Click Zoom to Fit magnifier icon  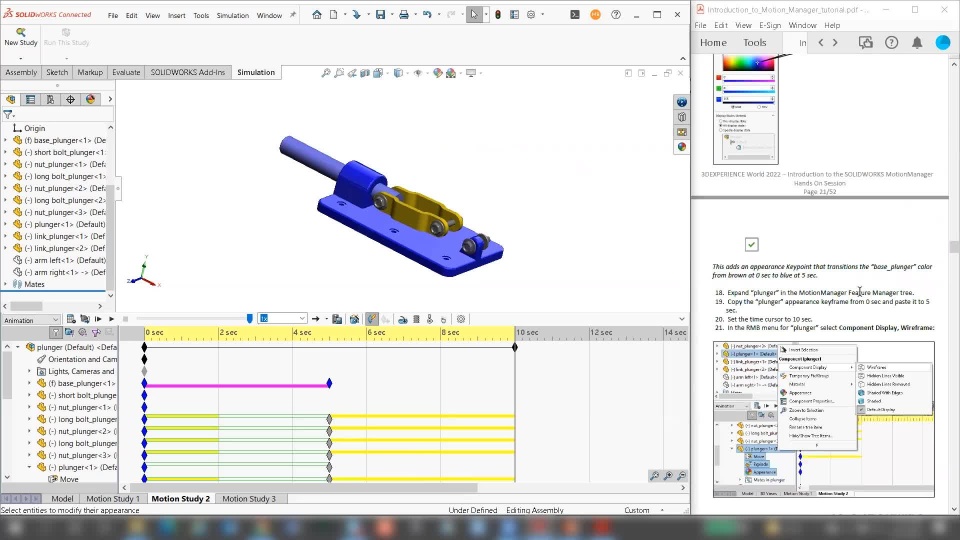326,73
